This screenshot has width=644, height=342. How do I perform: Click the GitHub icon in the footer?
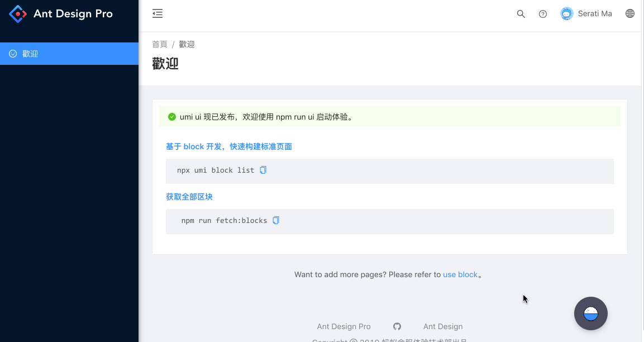click(397, 326)
